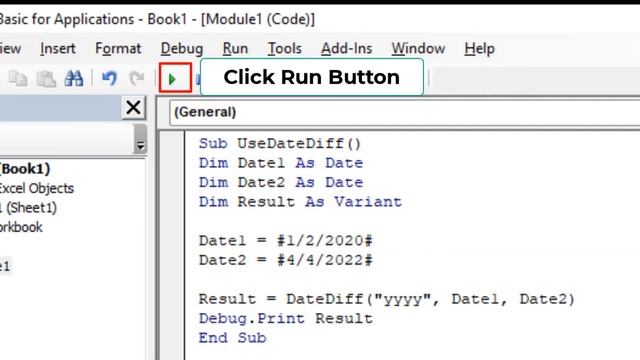Open the Run menu
Screen dimensions: 640x360
235,49
